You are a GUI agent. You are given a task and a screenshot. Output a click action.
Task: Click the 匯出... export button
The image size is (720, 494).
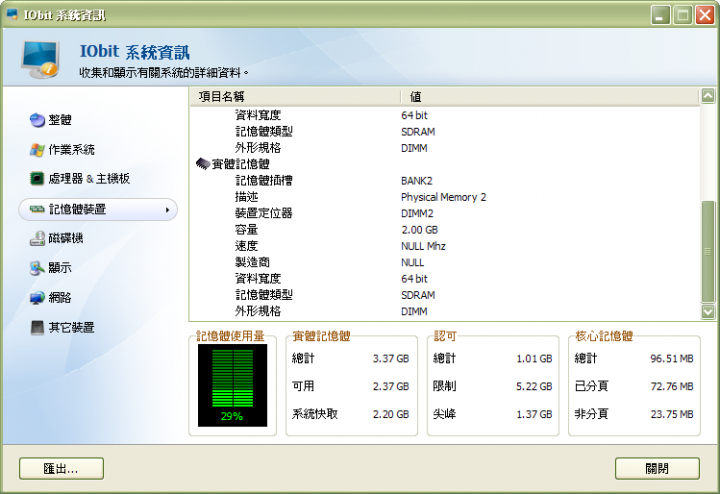(62, 469)
